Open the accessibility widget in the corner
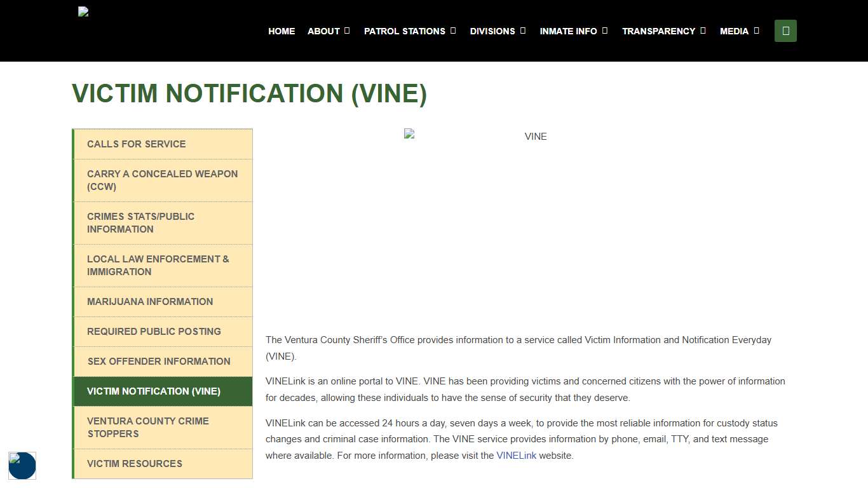 coord(22,466)
